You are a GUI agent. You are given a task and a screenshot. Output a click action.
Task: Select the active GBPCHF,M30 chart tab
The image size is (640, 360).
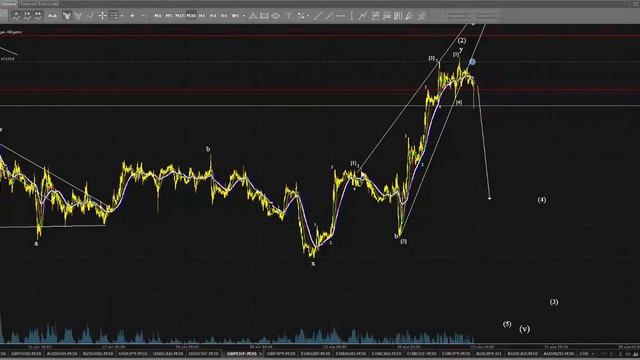click(x=242, y=353)
